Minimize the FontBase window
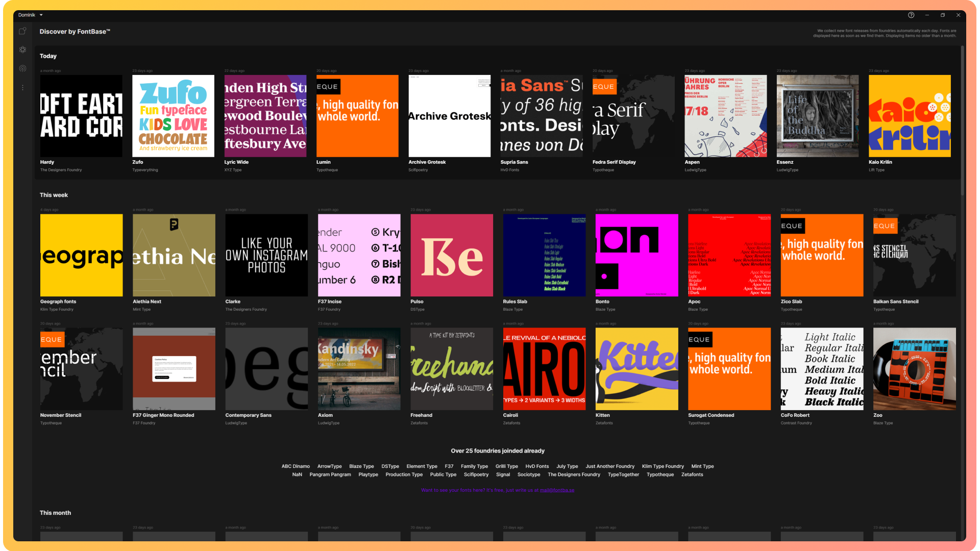 coord(927,15)
